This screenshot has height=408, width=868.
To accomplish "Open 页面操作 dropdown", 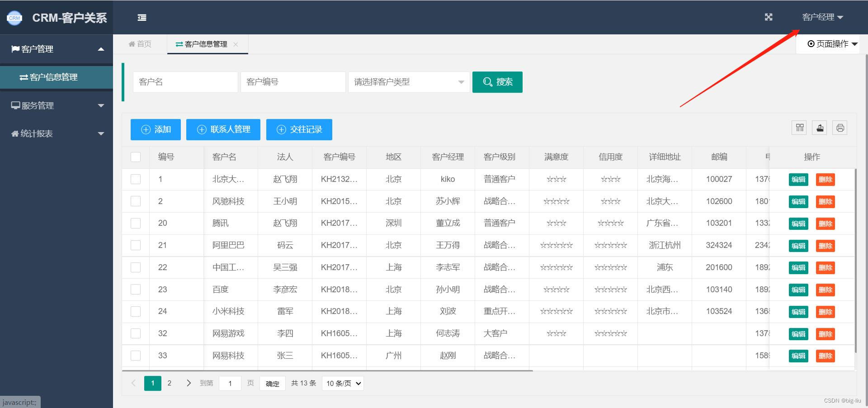I will (832, 44).
